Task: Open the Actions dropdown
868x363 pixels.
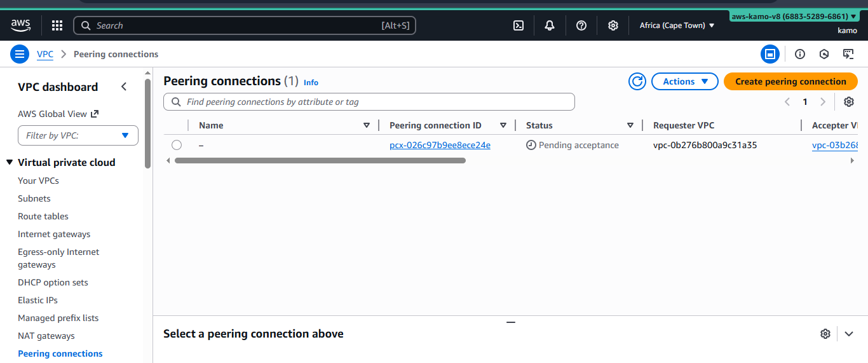Action: pos(685,81)
